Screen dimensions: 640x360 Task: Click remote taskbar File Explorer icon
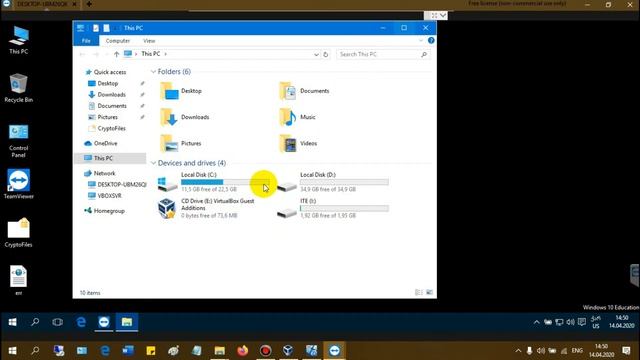tap(127, 322)
